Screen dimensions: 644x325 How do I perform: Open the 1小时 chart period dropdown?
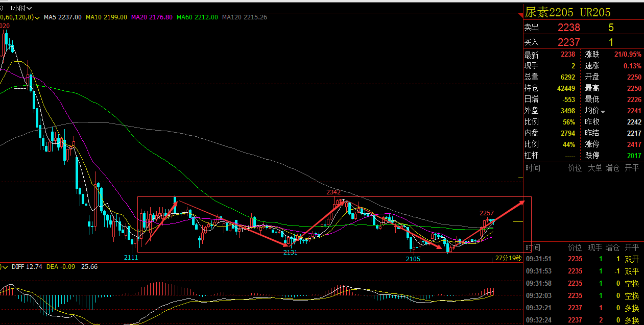[21, 8]
